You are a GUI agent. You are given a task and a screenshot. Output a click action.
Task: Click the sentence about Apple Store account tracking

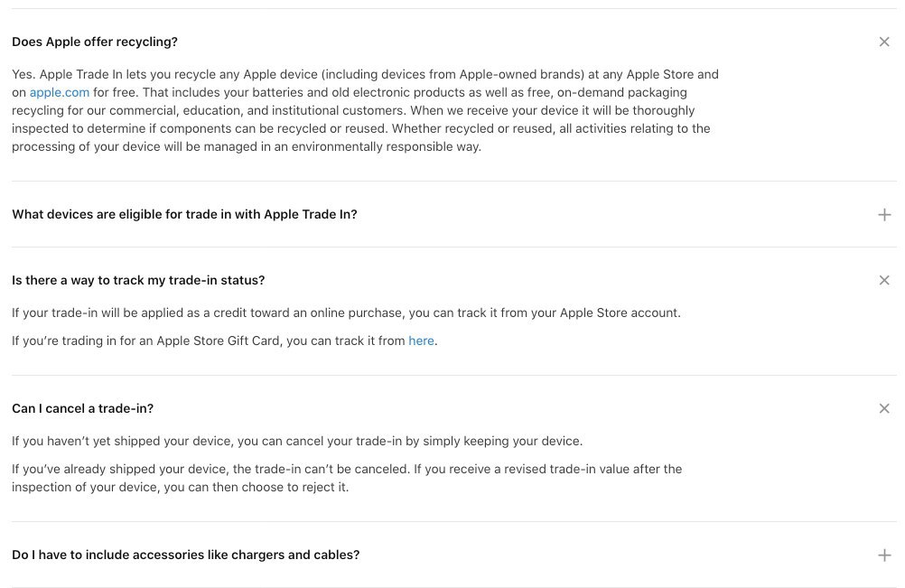tap(346, 313)
